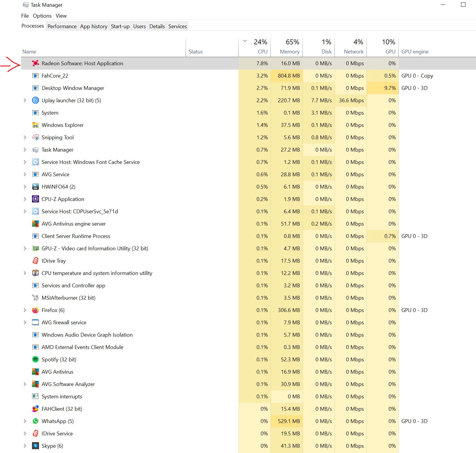This screenshot has height=453, width=476.
Task: Click the 9.7% GPU usage cell
Action: (x=383, y=88)
